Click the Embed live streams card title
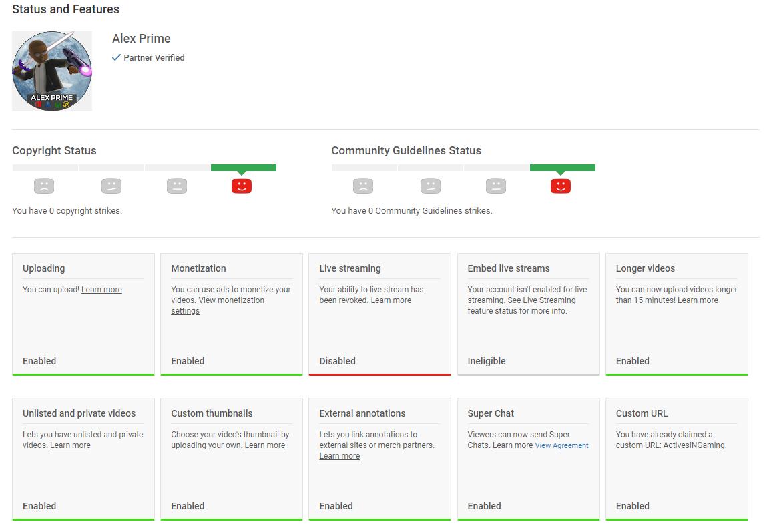Image resolution: width=767 pixels, height=532 pixels. pyautogui.click(x=508, y=268)
